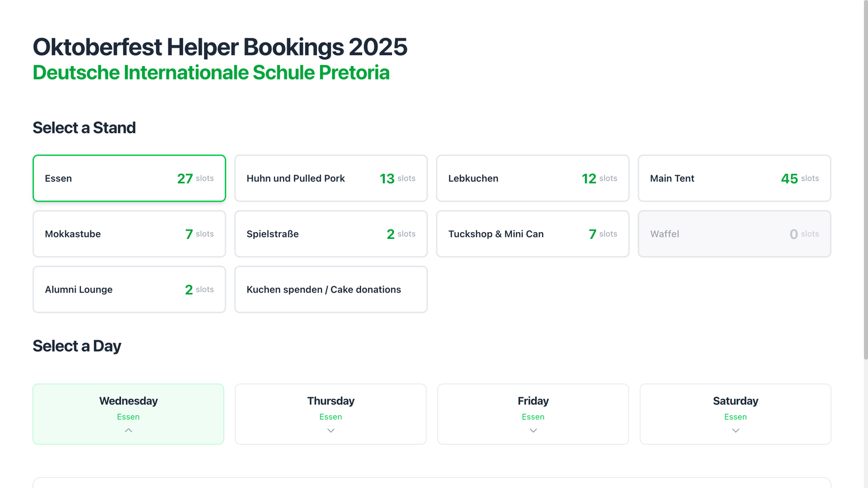Switch to the Thursday day card
The width and height of the screenshot is (868, 488).
click(331, 401)
